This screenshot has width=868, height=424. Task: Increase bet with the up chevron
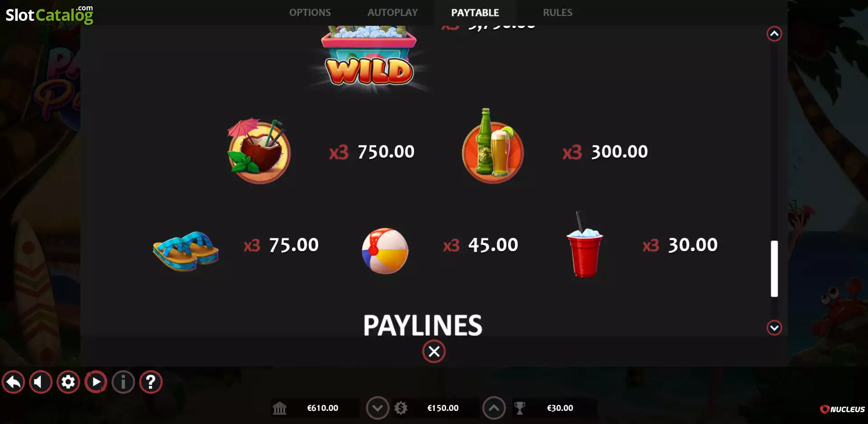[x=494, y=408]
